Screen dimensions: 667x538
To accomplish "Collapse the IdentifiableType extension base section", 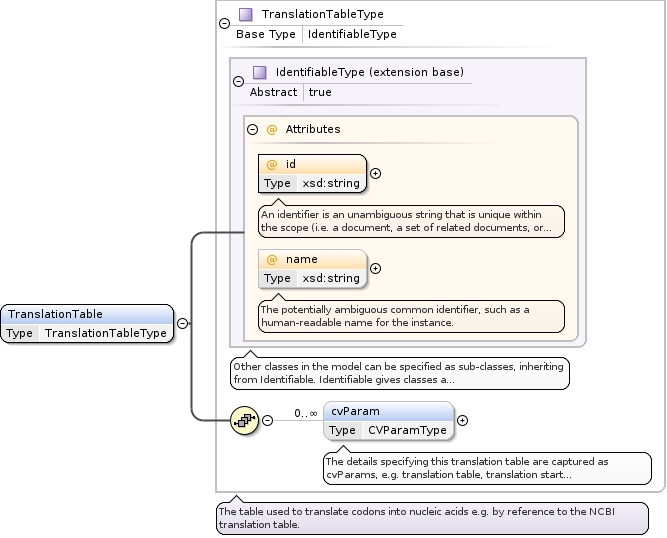I will 238,82.
